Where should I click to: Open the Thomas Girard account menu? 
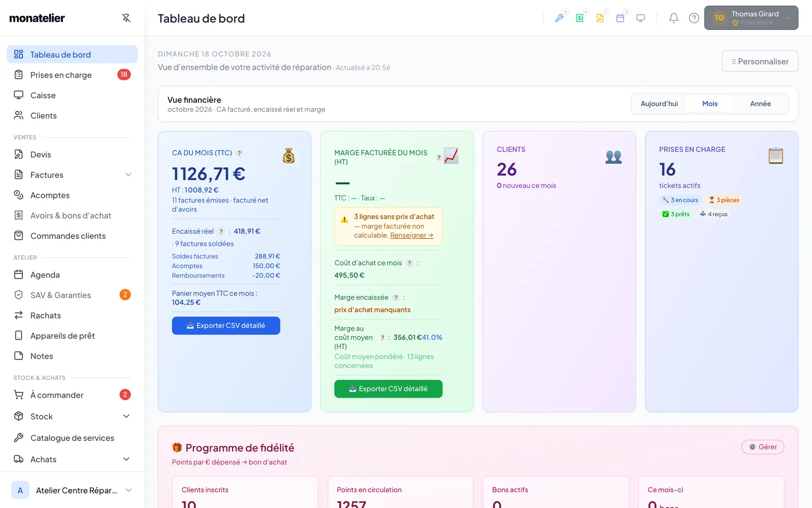point(751,18)
